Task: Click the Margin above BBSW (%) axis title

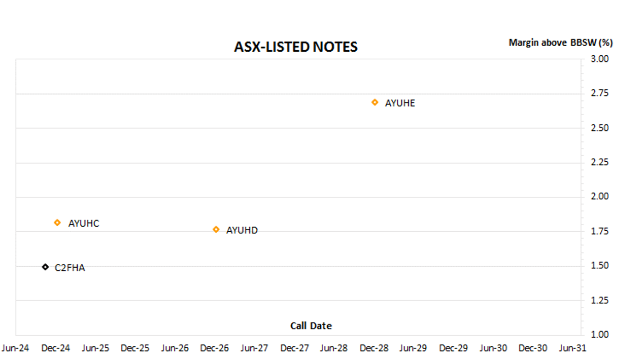Action: point(560,43)
